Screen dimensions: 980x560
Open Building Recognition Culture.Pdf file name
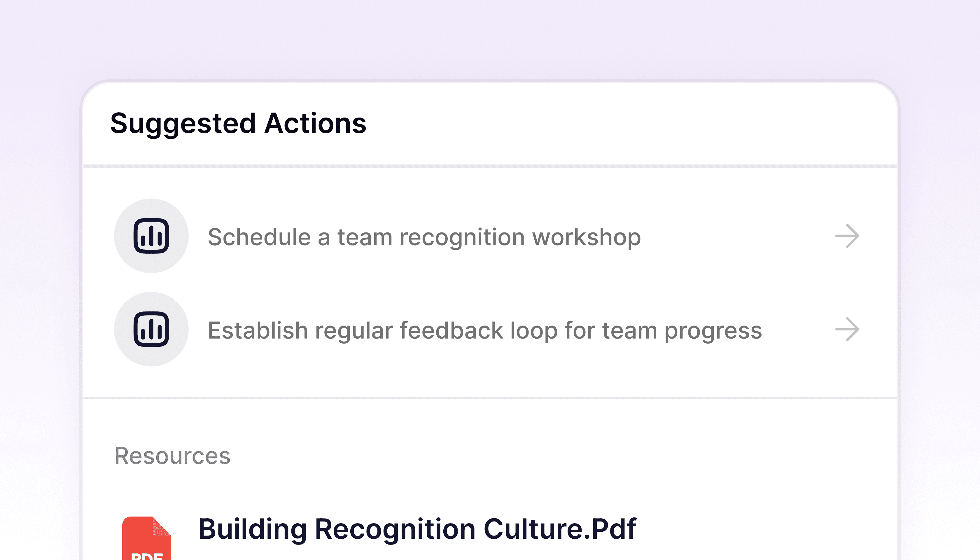click(417, 529)
